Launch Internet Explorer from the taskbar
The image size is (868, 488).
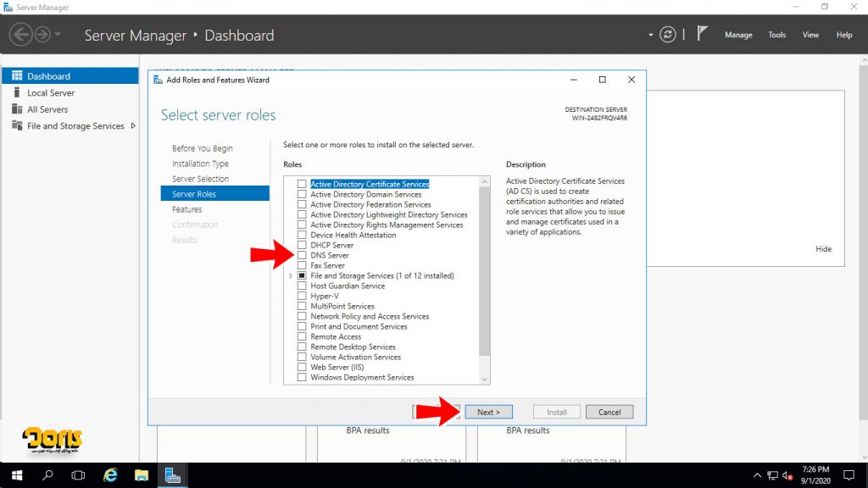click(x=110, y=475)
